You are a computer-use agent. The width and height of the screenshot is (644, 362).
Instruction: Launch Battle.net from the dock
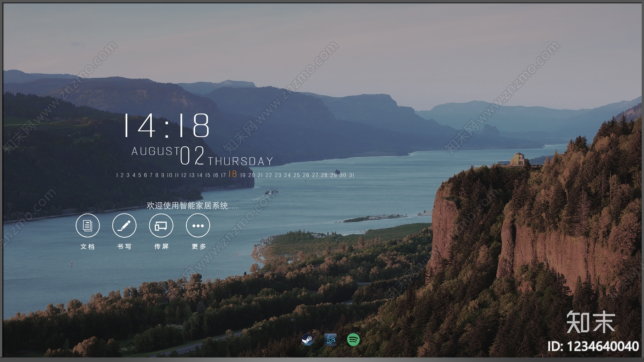pyautogui.click(x=330, y=340)
